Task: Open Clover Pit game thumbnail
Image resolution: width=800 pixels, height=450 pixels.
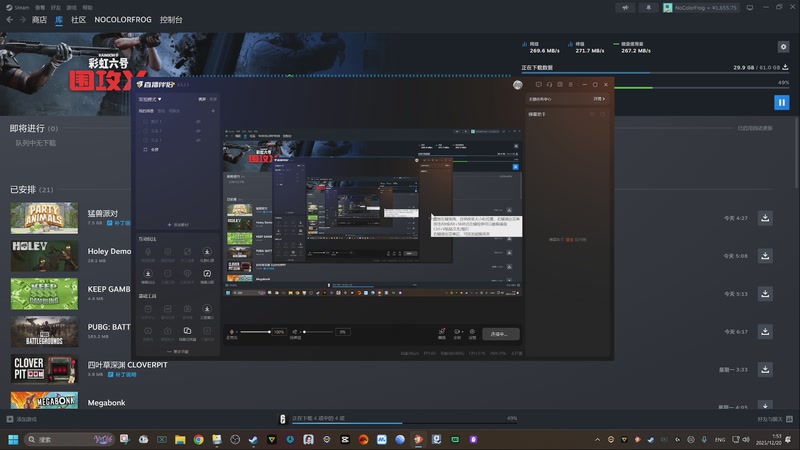Action: tap(44, 369)
